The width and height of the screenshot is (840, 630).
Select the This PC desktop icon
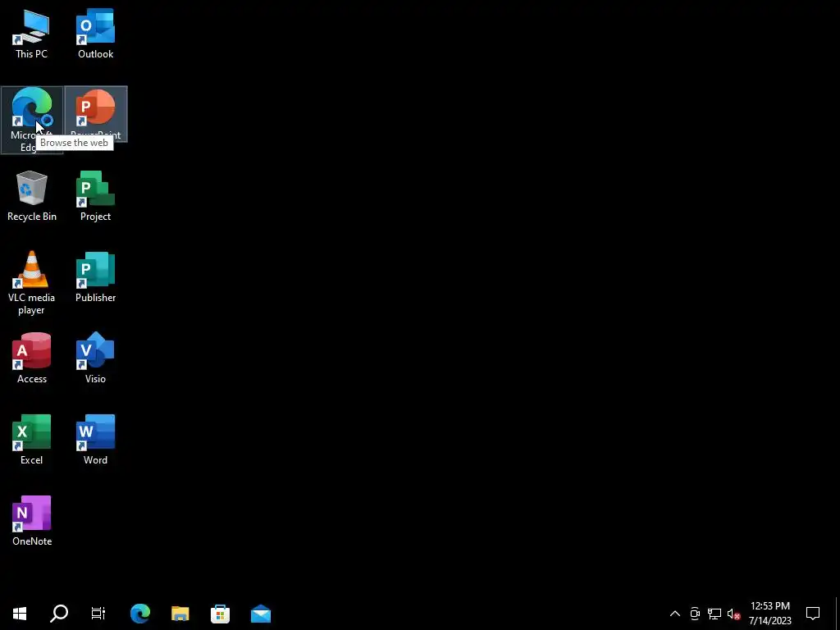(32, 33)
